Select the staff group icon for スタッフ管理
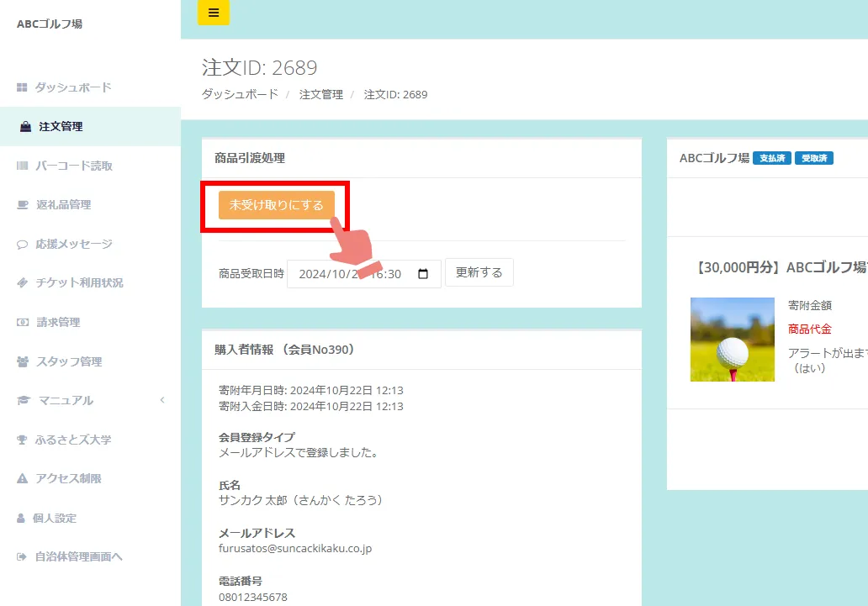Viewport: 868px width, 606px height. tap(23, 362)
